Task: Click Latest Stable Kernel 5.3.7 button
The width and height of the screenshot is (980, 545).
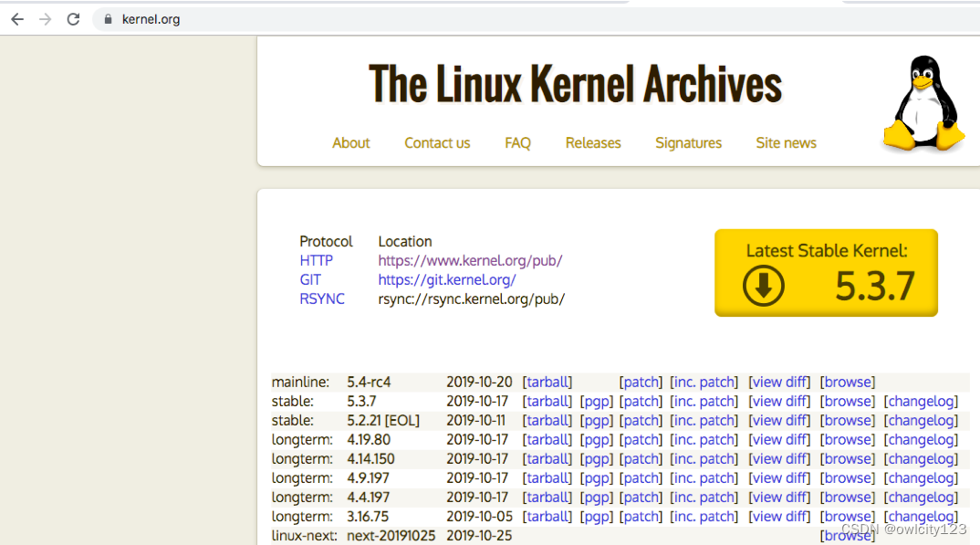Action: pos(826,273)
